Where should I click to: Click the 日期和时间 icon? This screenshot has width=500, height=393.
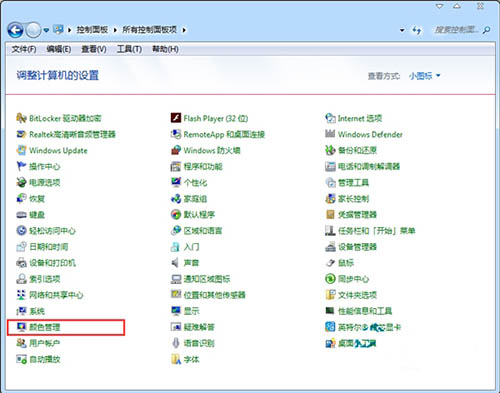(21, 247)
